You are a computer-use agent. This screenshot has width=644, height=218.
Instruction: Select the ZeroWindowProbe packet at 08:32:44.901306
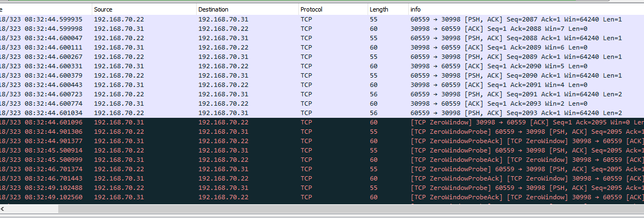click(322, 132)
